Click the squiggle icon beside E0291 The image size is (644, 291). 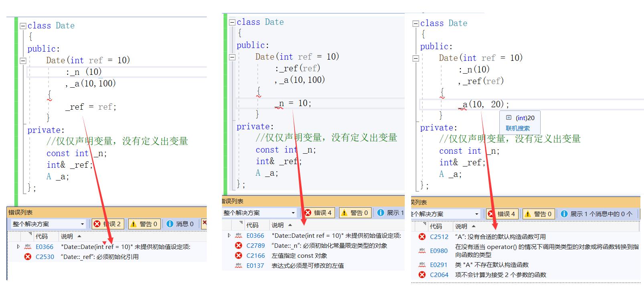[422, 265]
